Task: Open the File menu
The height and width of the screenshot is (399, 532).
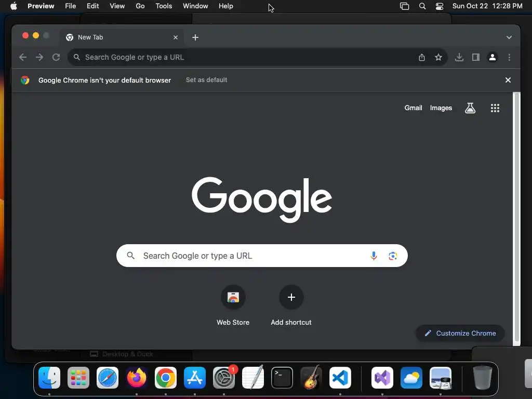Action: click(70, 6)
